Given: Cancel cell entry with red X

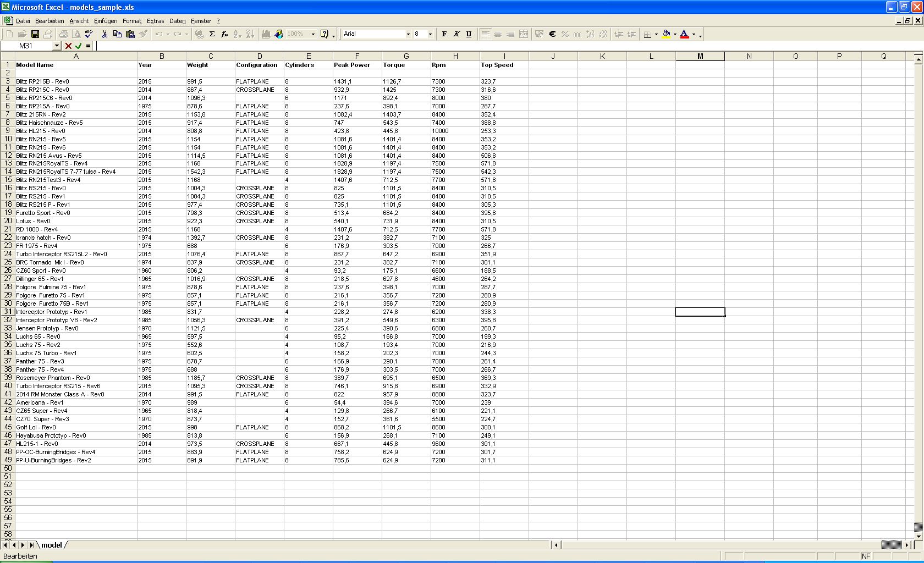Looking at the screenshot, I should 68,46.
